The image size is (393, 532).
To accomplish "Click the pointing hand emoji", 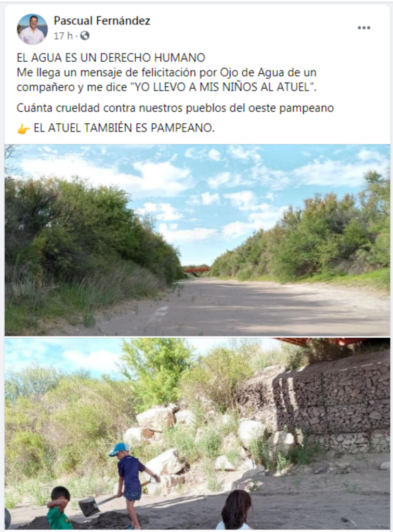I will pos(23,129).
